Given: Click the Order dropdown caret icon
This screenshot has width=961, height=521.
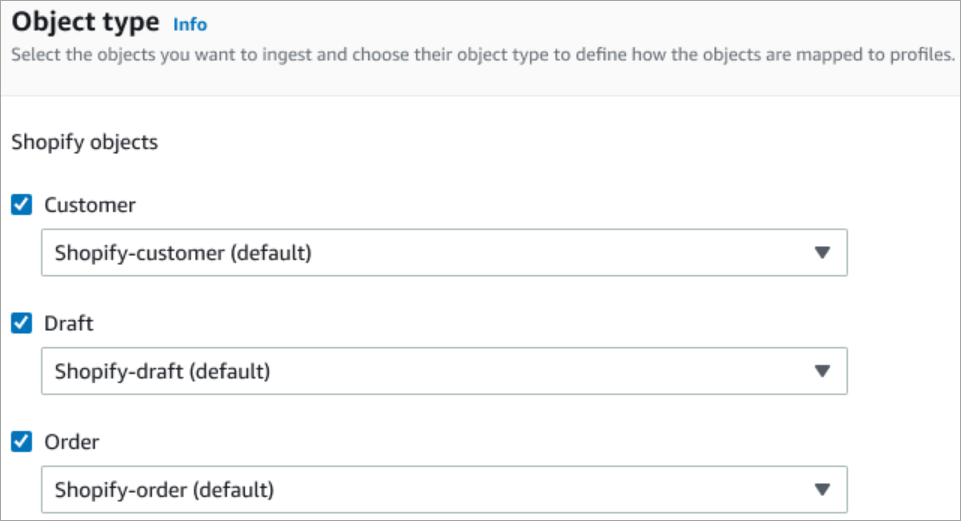Looking at the screenshot, I should point(822,489).
